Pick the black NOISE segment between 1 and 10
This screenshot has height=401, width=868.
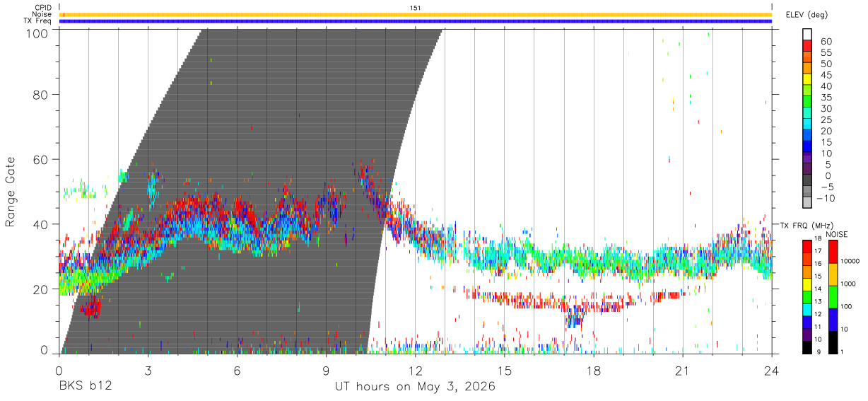click(832, 342)
